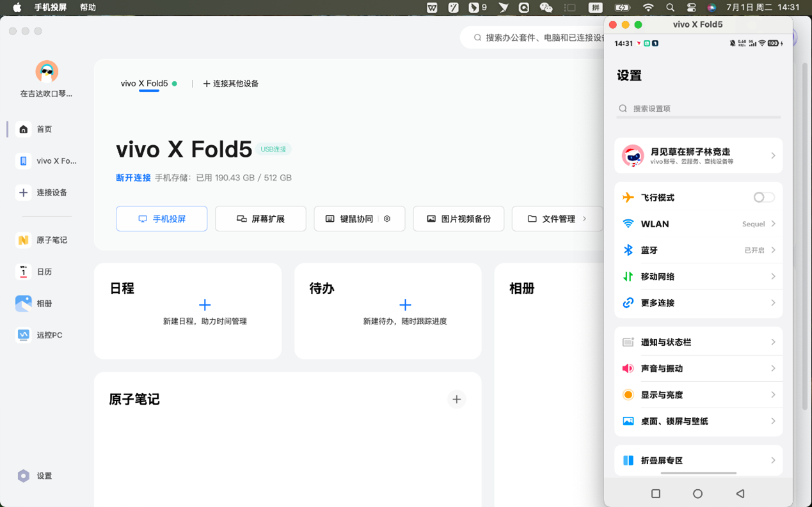Open the 手机投屏 menu in the menu bar

pos(51,8)
